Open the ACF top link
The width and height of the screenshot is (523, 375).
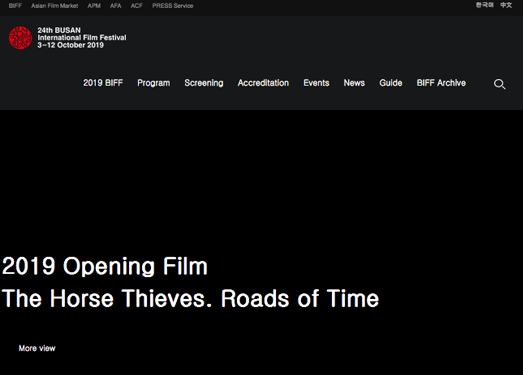coord(137,6)
